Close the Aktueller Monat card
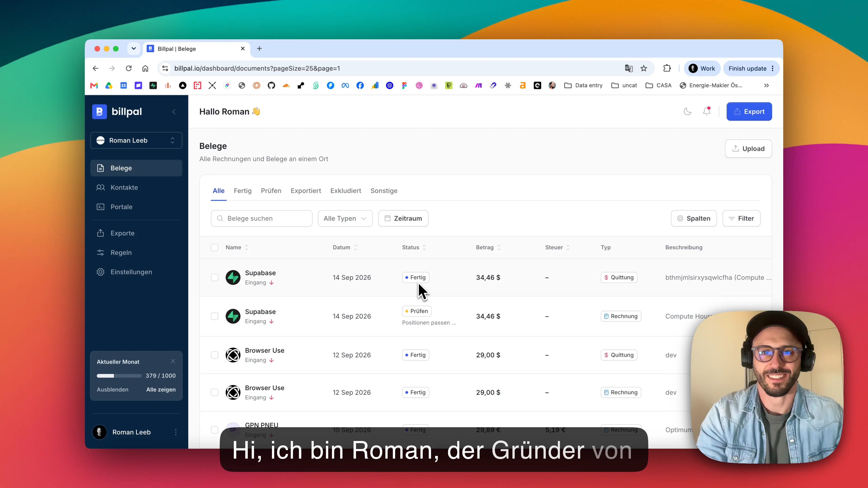The image size is (868, 488). pos(173,361)
